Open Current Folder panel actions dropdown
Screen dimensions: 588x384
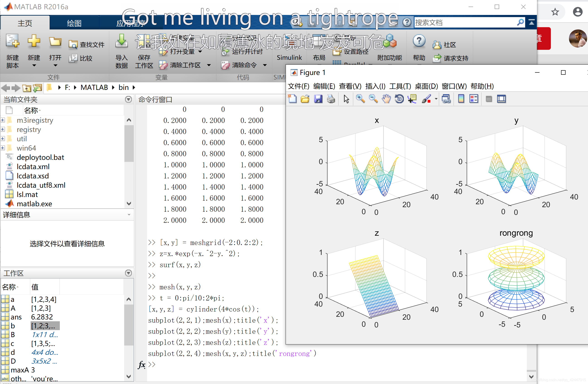128,99
